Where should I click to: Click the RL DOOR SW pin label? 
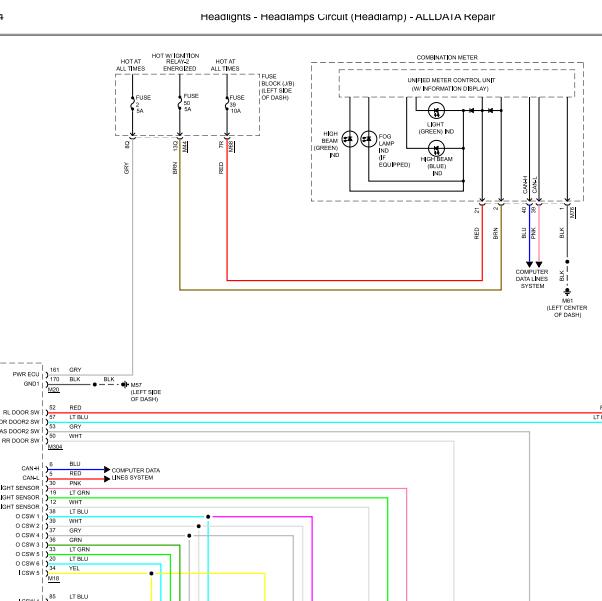pos(21,412)
